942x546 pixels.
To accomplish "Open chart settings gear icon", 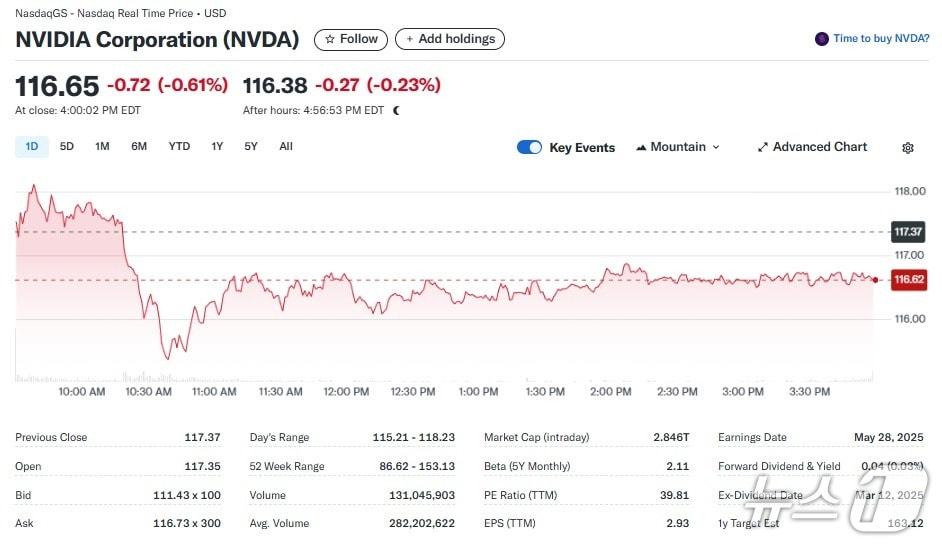I will (x=907, y=148).
